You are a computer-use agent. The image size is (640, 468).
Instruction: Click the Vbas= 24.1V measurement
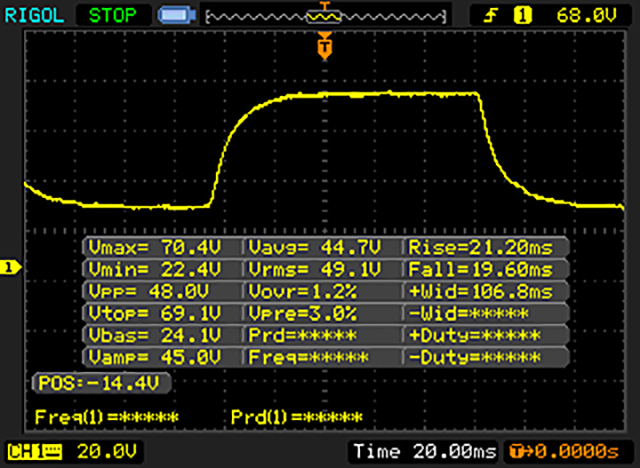(x=155, y=335)
